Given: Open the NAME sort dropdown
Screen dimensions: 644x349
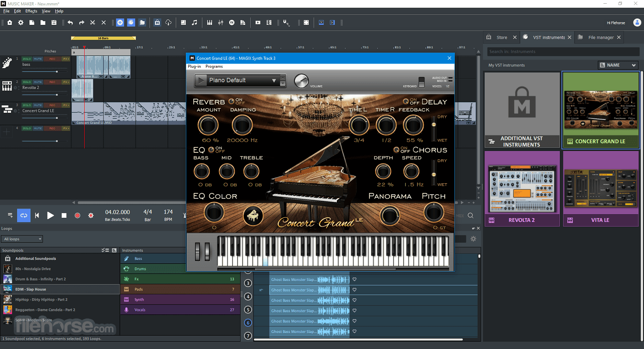Looking at the screenshot, I should coord(618,65).
